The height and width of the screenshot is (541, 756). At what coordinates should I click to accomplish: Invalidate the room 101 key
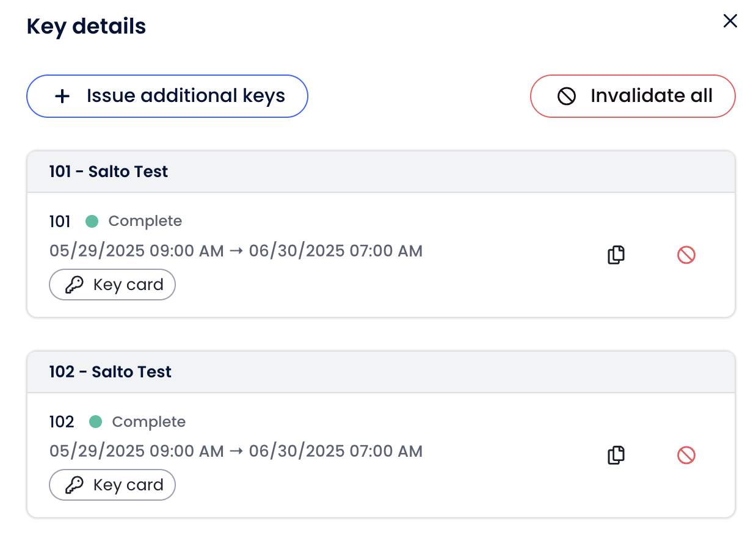tap(686, 255)
